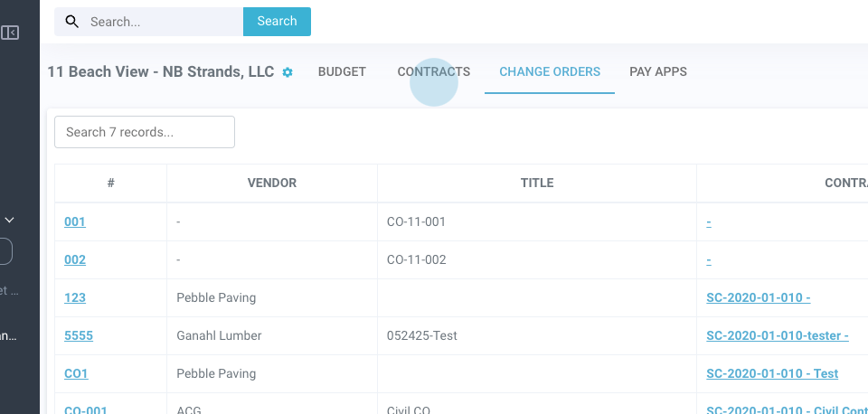The height and width of the screenshot is (414, 868).
Task: Open the Contracts tab
Action: tap(434, 72)
